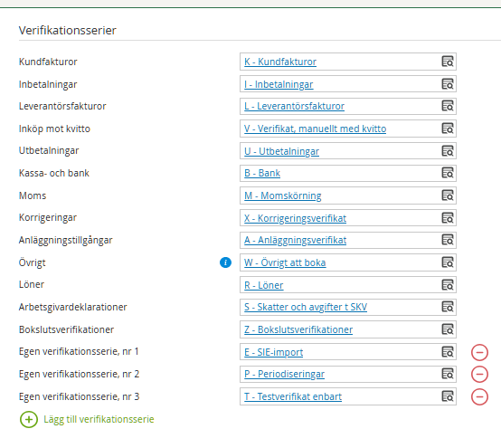
Task: Open X - Korrigeringsverifikat link
Action: 295,218
